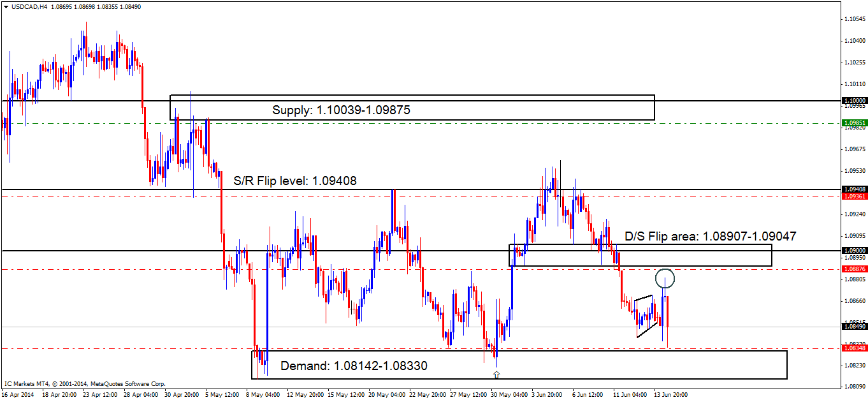Click the 1.10545 price scale value
This screenshot has height=400, width=868.
pos(854,19)
